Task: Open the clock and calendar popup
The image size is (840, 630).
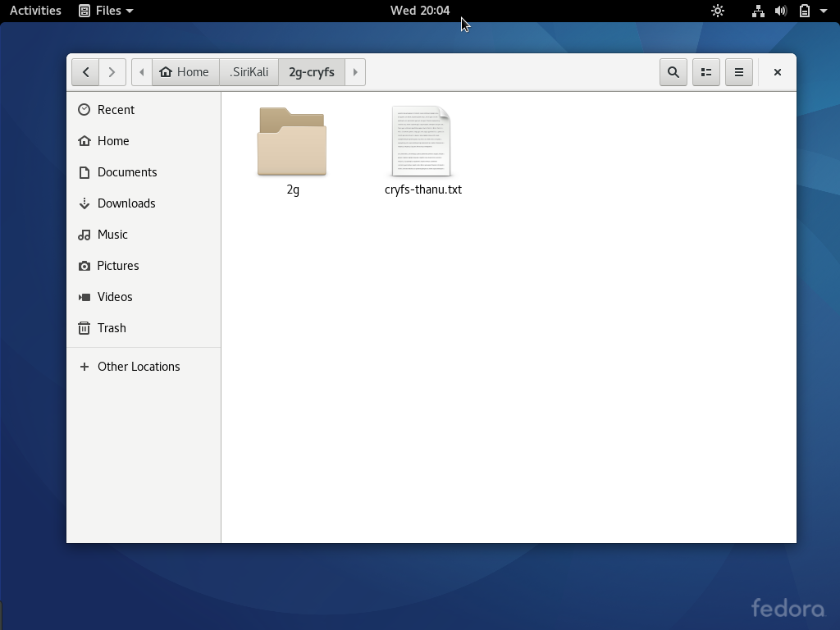Action: point(420,11)
